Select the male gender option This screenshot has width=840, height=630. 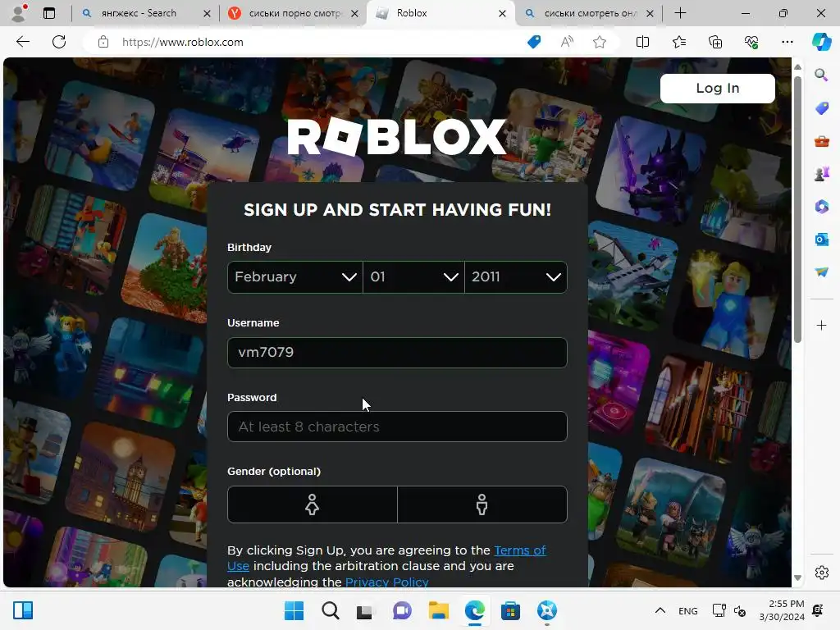pyautogui.click(x=482, y=504)
